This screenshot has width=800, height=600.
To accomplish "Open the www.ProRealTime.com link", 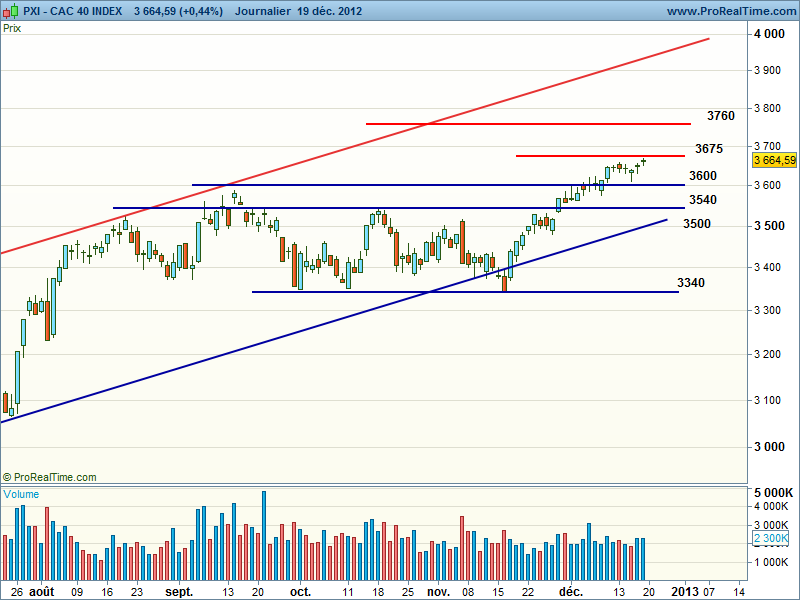I will tap(729, 11).
